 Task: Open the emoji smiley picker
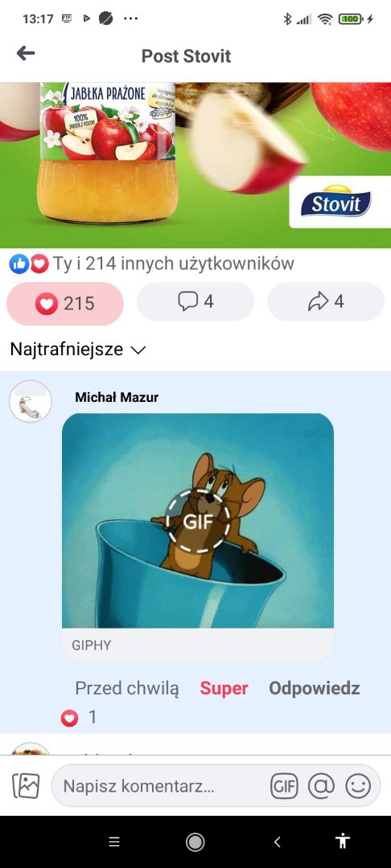click(x=358, y=786)
